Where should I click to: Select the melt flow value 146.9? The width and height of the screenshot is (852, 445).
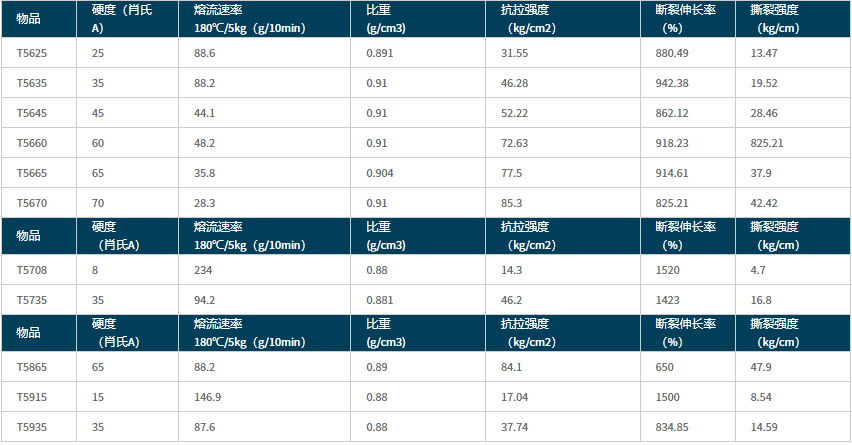[208, 397]
